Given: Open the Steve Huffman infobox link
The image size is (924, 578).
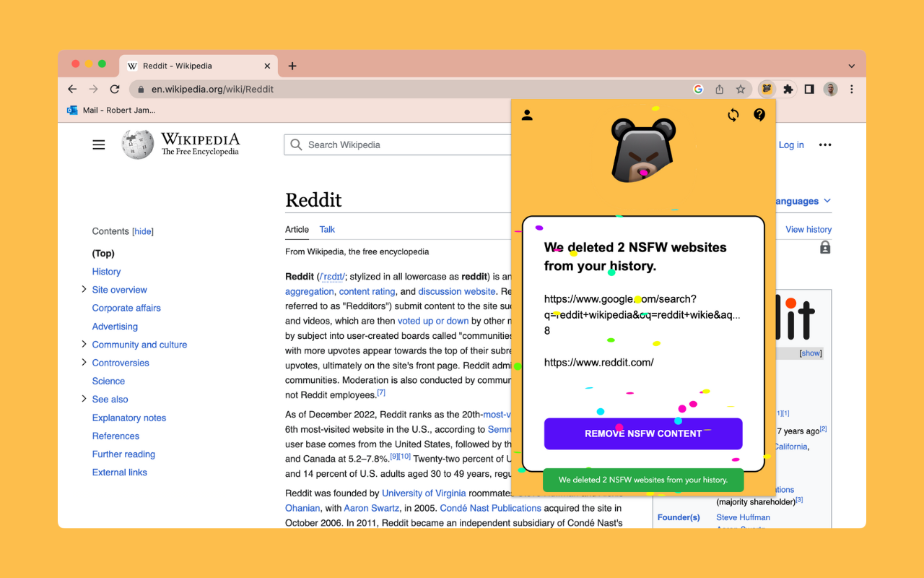Looking at the screenshot, I should coord(743,517).
